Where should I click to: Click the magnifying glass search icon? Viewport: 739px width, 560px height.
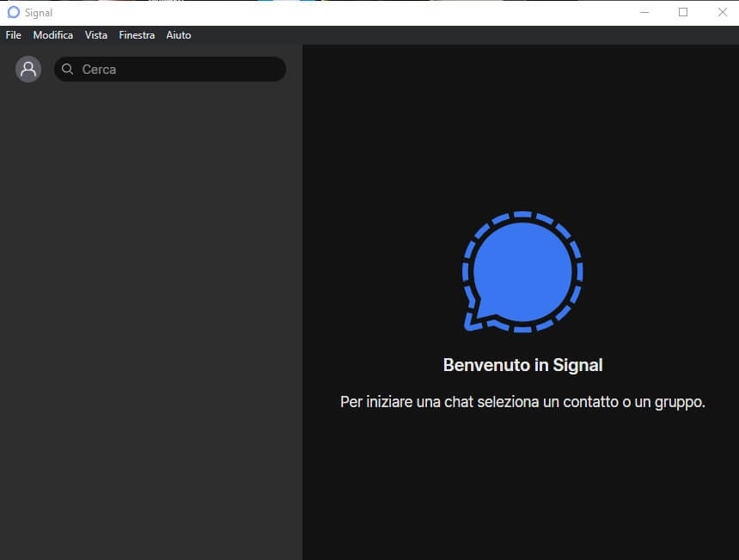click(x=68, y=70)
